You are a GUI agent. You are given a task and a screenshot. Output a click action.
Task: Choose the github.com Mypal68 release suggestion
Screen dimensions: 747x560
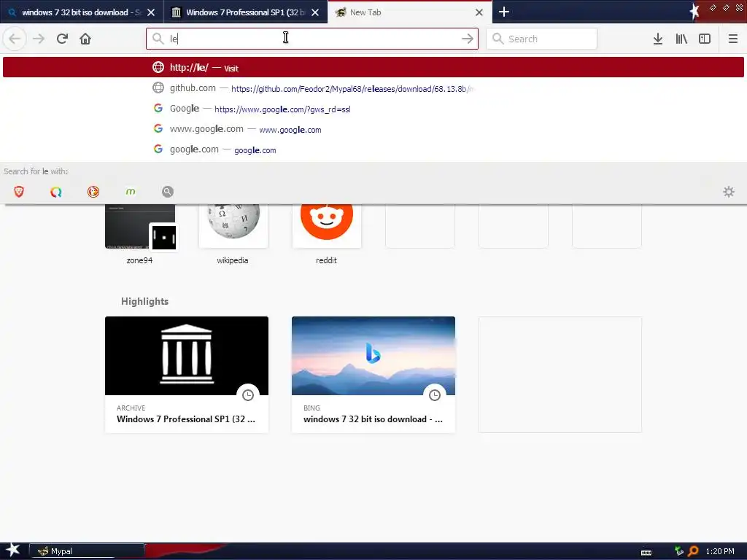[373, 88]
